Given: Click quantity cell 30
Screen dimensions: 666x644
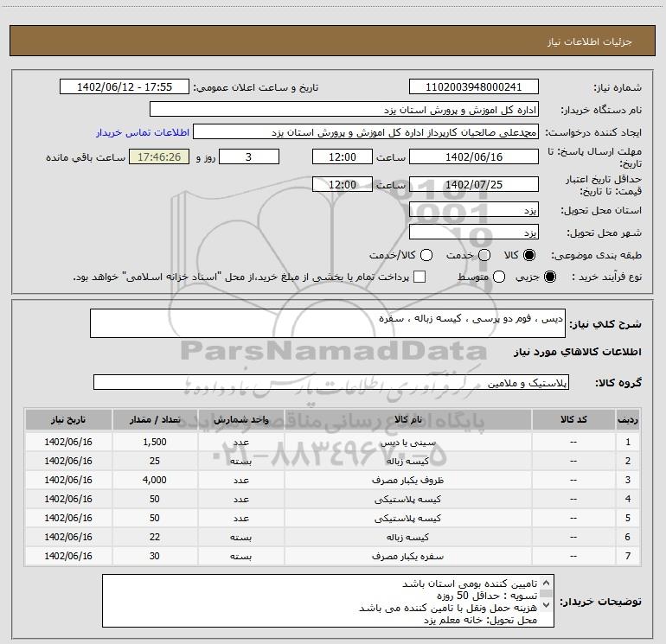Looking at the screenshot, I should pos(155,556).
